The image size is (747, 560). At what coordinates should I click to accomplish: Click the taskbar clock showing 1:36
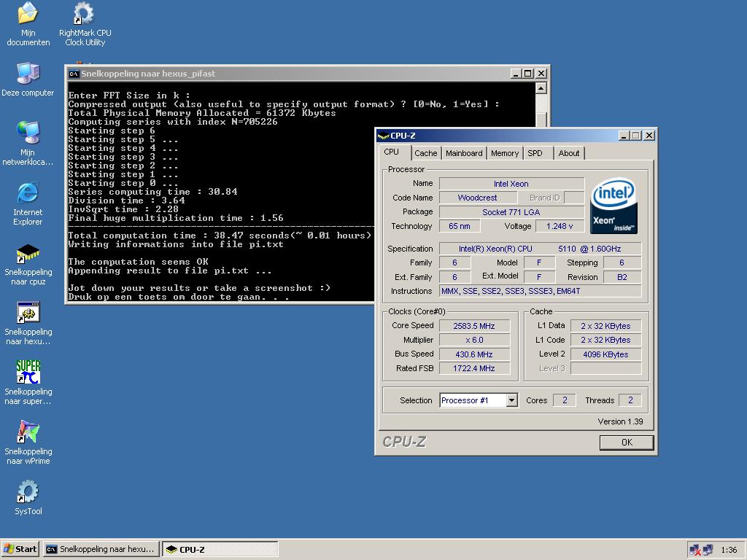tap(729, 550)
